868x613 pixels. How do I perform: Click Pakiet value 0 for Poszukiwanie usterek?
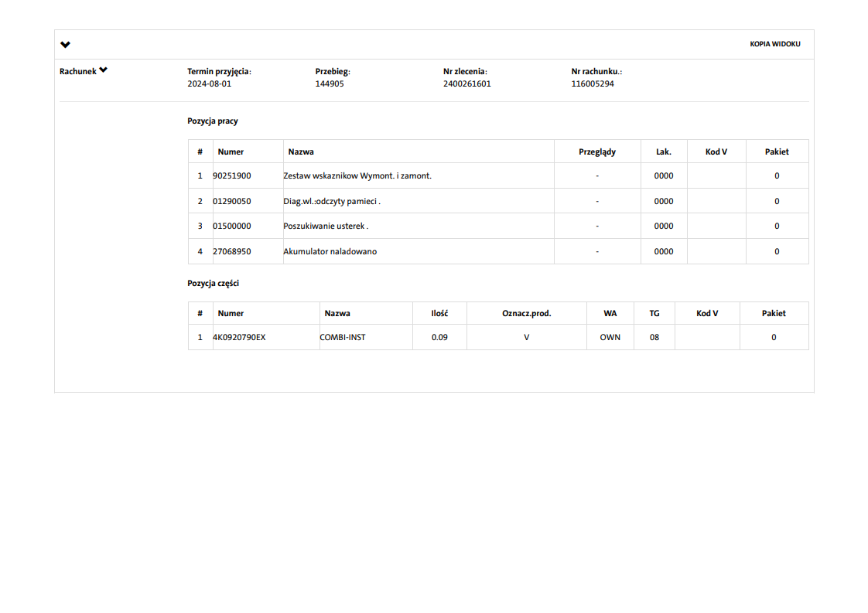point(777,226)
